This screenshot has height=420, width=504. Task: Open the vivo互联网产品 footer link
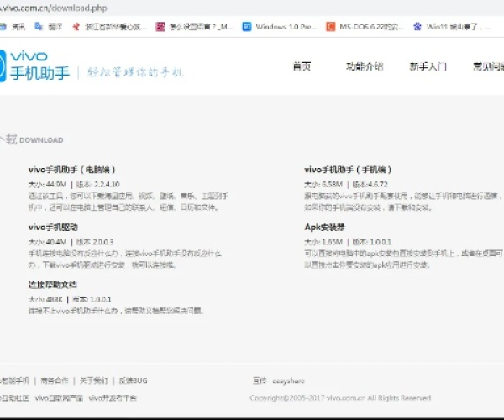(59, 398)
